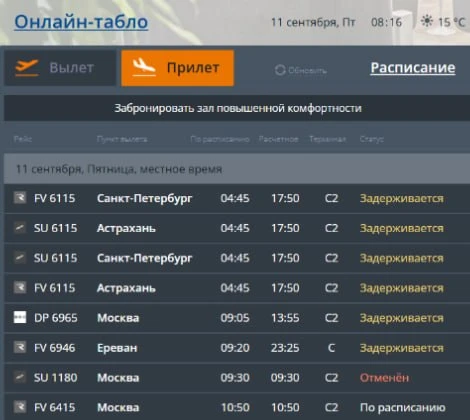Select the Прилет arrivals tab
The image size is (470, 420).
point(178,68)
